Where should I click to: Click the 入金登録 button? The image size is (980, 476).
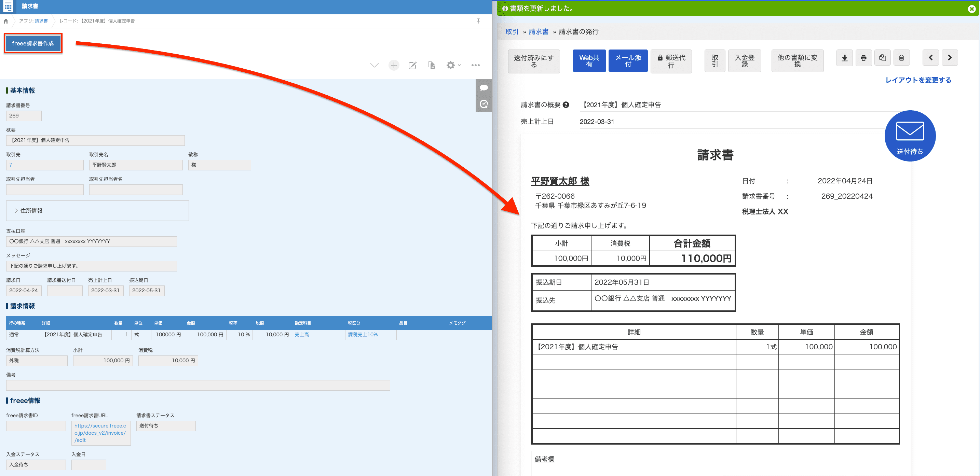[x=745, y=61]
